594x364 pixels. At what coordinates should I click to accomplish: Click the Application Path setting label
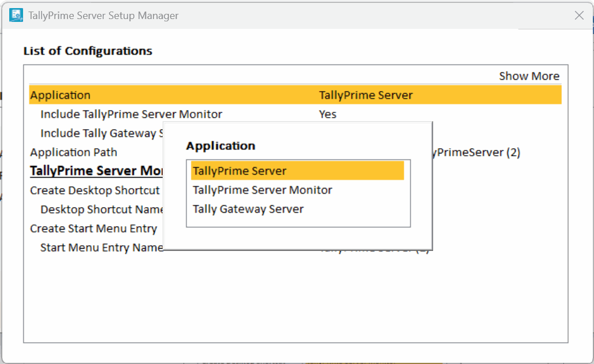click(73, 152)
